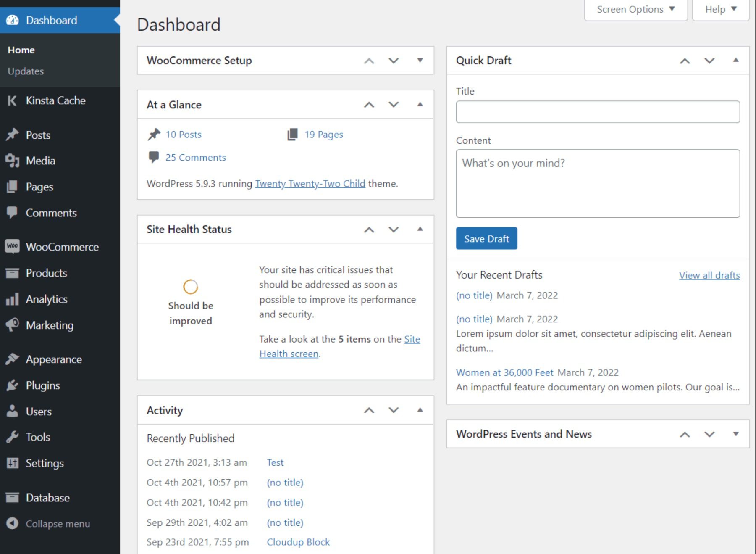Select Home under Dashboard

(21, 50)
